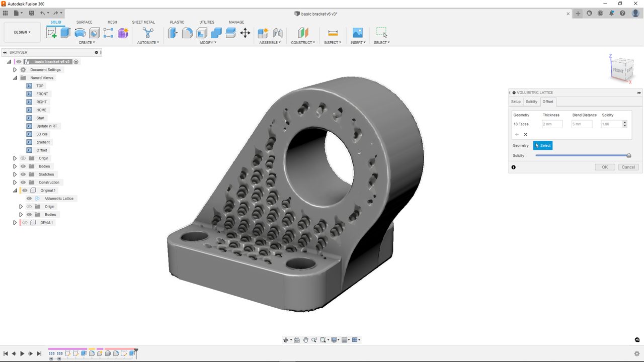
Task: Select the New Joint assemble icon
Action: pyautogui.click(x=263, y=33)
